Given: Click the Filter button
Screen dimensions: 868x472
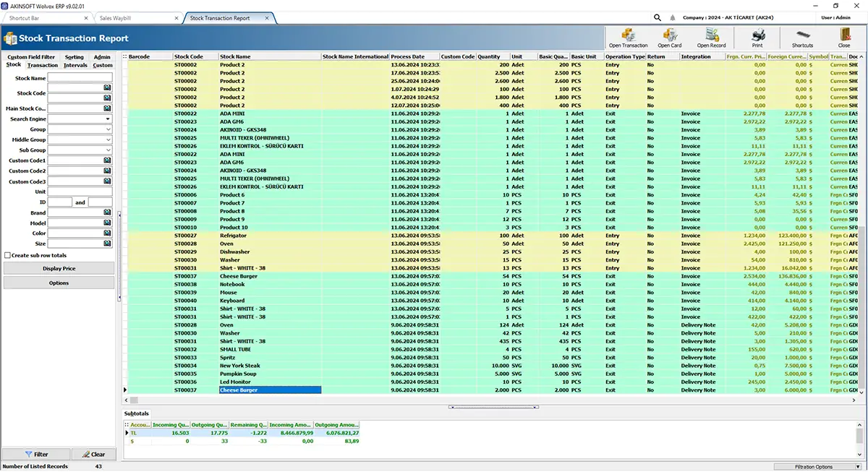Looking at the screenshot, I should click(36, 455).
